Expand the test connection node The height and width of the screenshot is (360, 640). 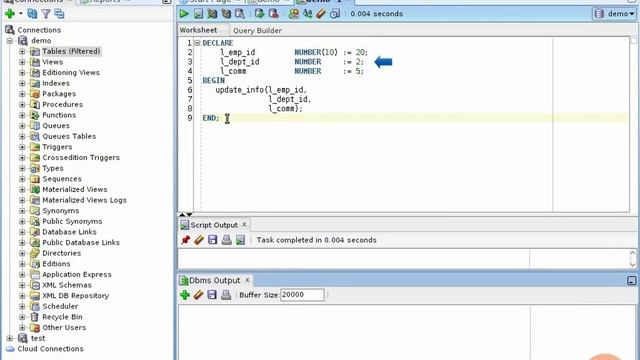[10, 338]
